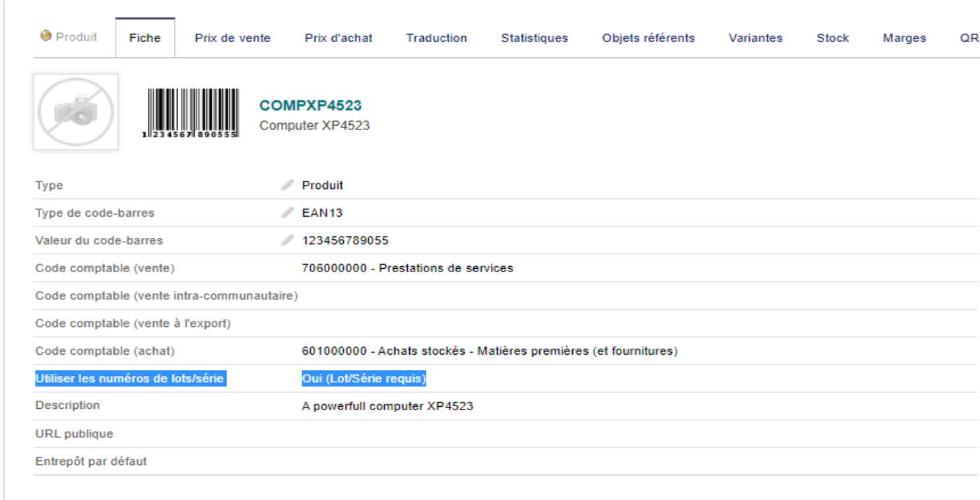The image size is (980, 500).
Task: Click the pencil icon beside Type
Action: pyautogui.click(x=287, y=186)
